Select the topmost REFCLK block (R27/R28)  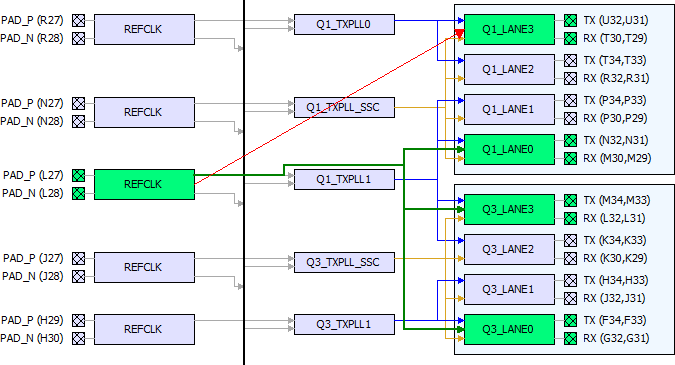pyautogui.click(x=144, y=29)
